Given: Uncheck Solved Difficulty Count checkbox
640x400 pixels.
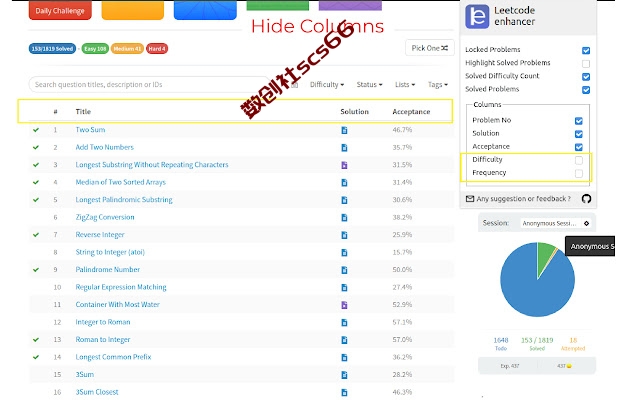Looking at the screenshot, I should pyautogui.click(x=586, y=77).
